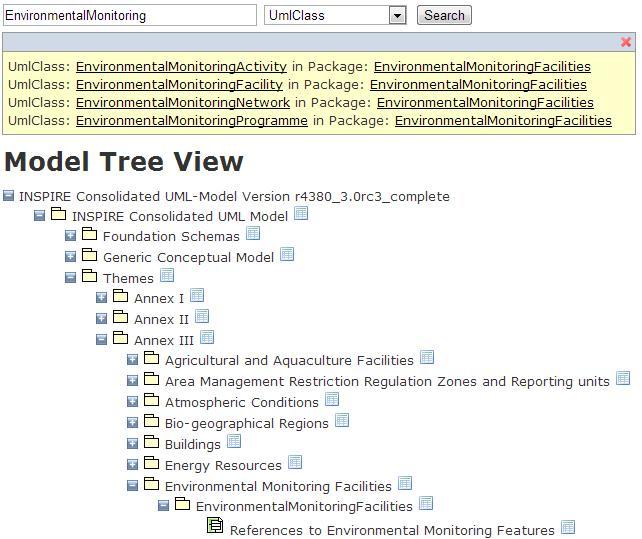This screenshot has height=539, width=642.
Task: Click details icon beside Generic Conceptual Model
Action: [287, 255]
